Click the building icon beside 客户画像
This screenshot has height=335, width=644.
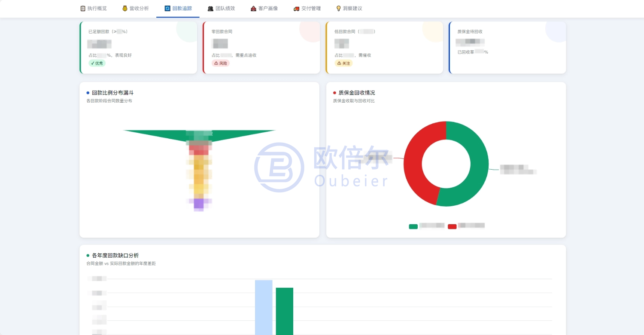[x=253, y=8]
